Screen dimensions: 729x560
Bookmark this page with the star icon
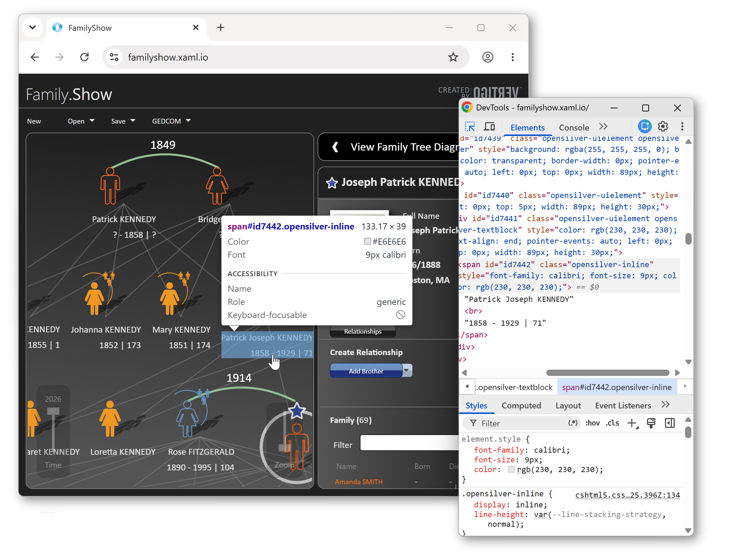coord(453,57)
